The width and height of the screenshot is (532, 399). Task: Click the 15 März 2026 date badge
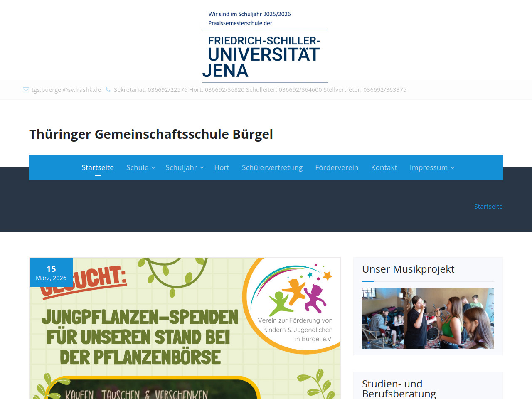[x=51, y=272]
